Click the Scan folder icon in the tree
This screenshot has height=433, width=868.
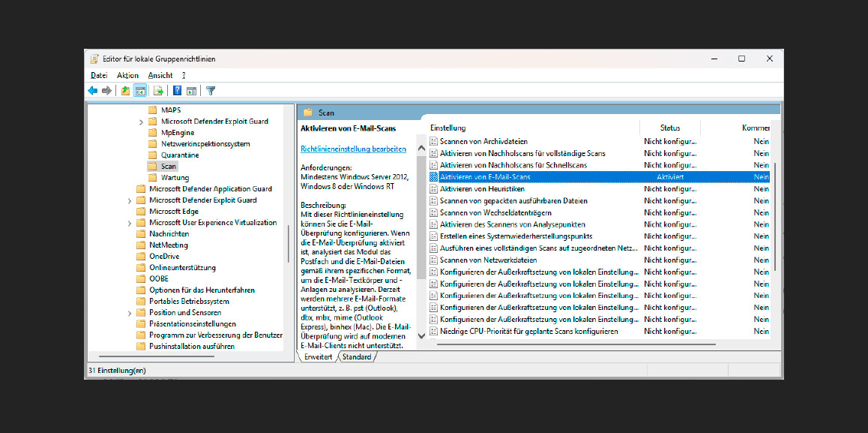(x=152, y=166)
